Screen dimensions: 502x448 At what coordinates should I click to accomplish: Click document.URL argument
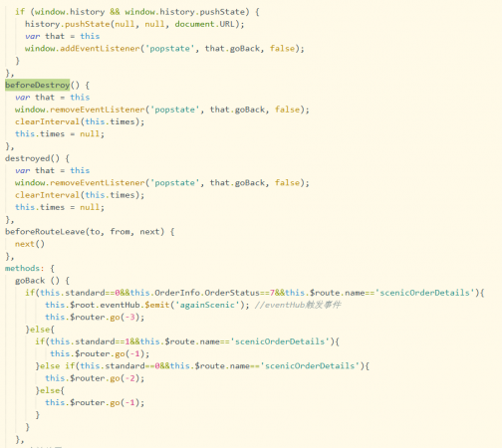(x=204, y=24)
